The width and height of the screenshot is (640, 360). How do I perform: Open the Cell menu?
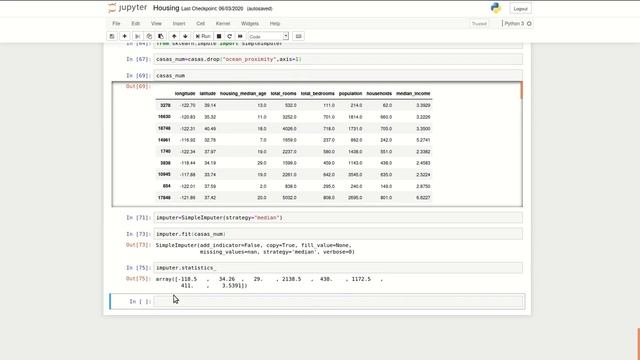point(200,24)
